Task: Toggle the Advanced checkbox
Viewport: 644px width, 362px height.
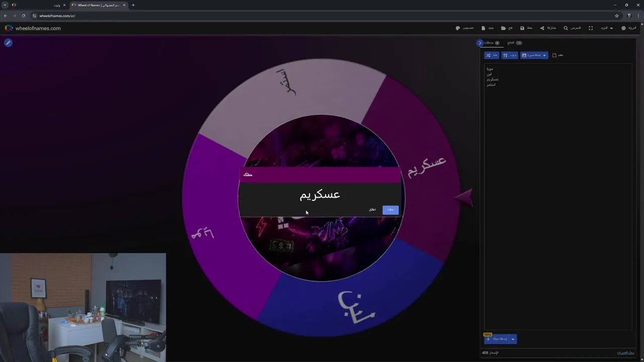Action: tap(554, 55)
